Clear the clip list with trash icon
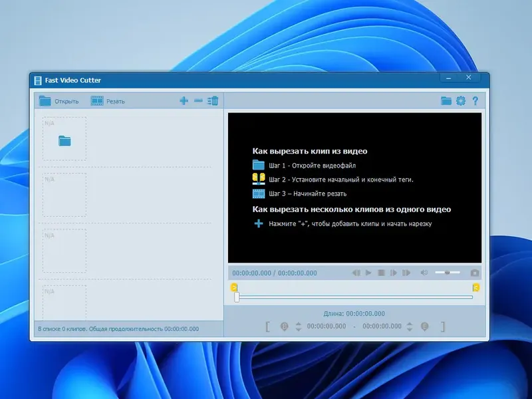Viewport: 532px width, 399px height. [x=213, y=101]
